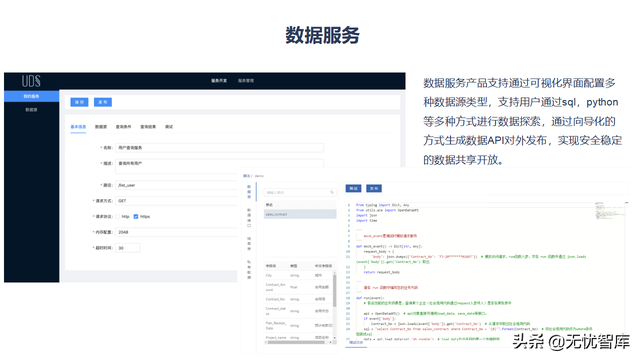Click the Project_name field row

point(299,338)
